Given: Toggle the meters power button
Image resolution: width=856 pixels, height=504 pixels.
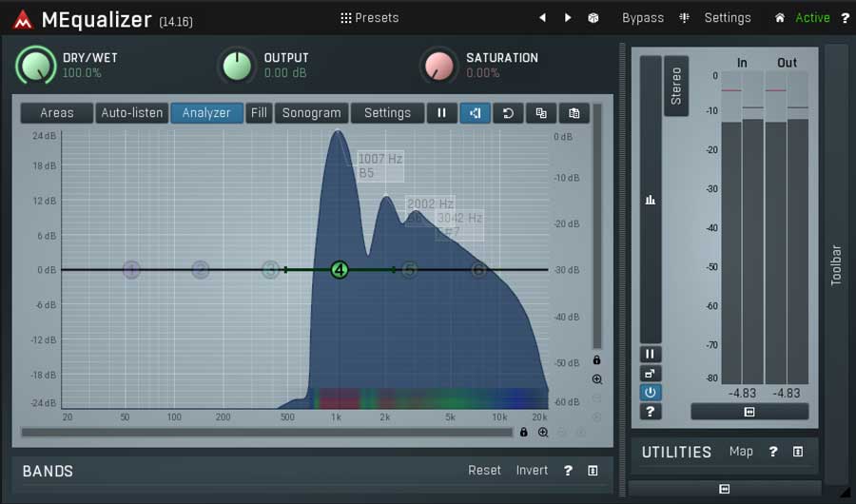Looking at the screenshot, I should point(651,393).
